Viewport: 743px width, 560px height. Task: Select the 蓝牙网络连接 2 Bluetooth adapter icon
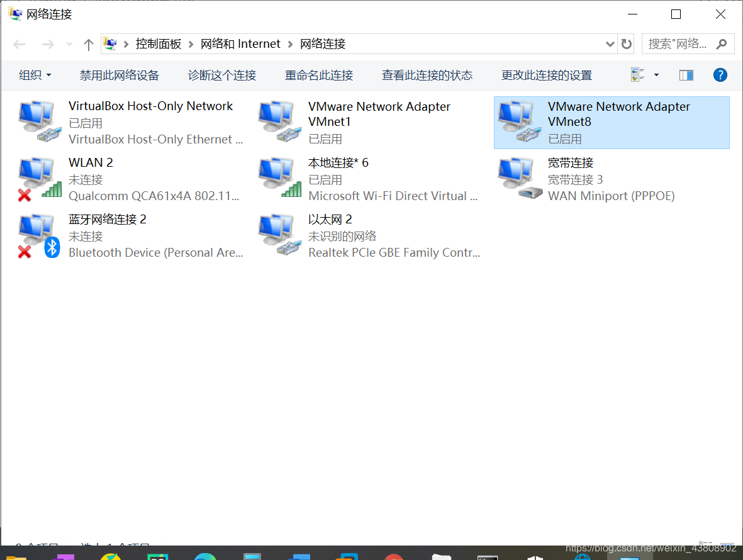(40, 235)
